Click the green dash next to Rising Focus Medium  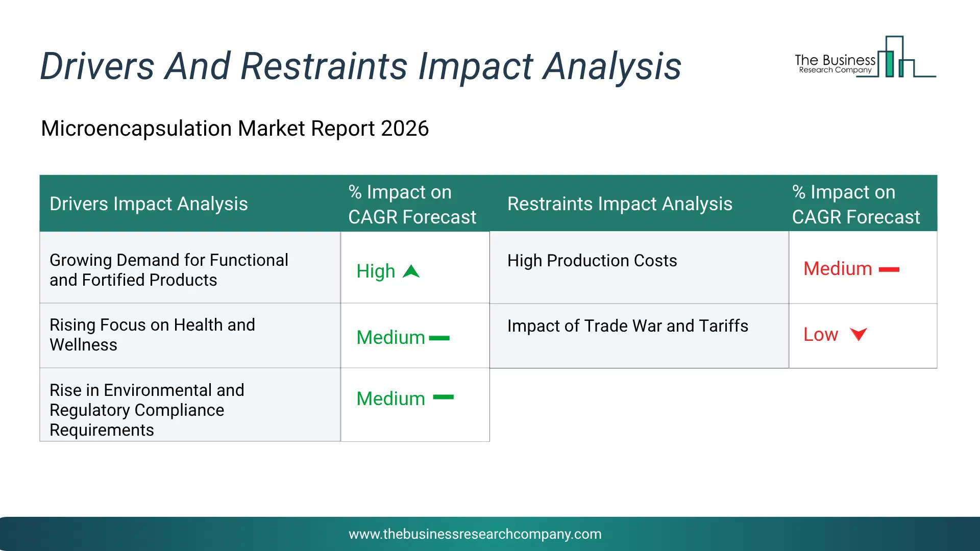[439, 338]
